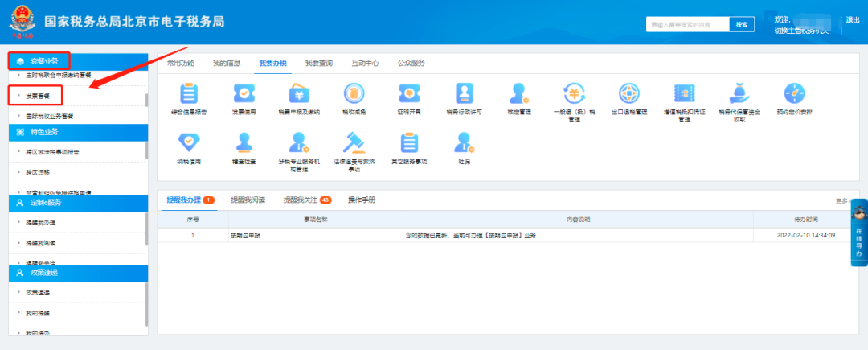
Task: Open 一般退（抵）税管理 icon
Action: [574, 93]
